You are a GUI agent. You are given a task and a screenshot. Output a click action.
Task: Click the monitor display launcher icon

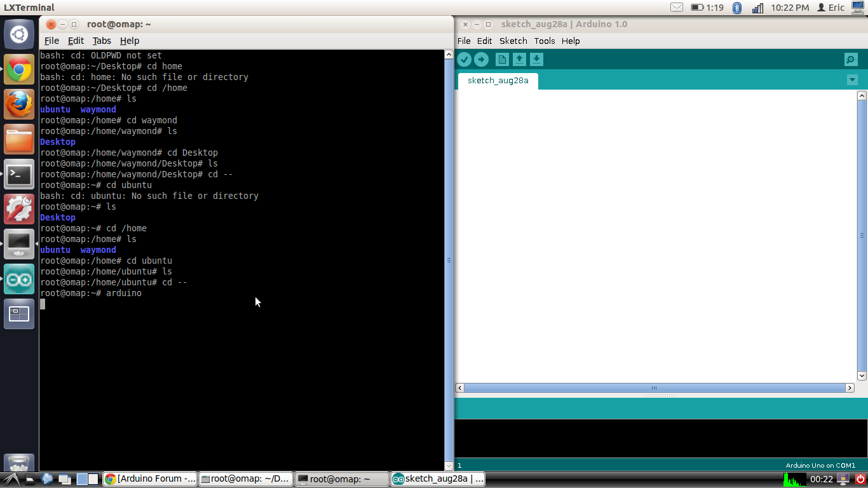tap(19, 244)
